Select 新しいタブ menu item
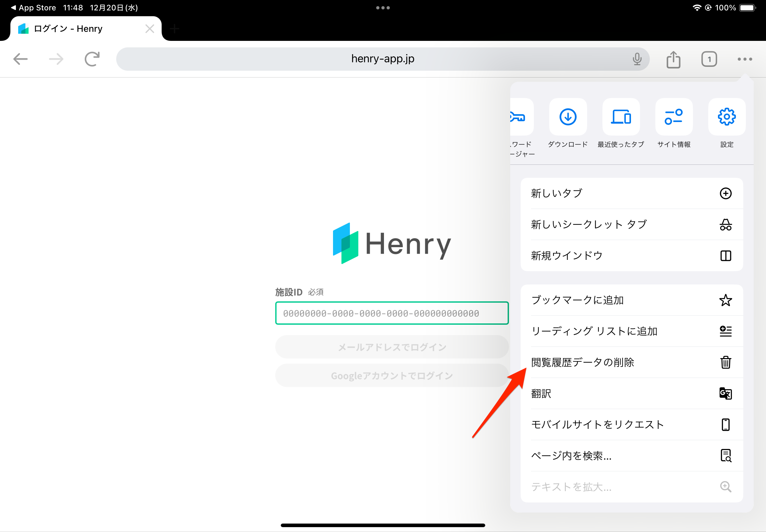This screenshot has width=766, height=532. coord(631,193)
